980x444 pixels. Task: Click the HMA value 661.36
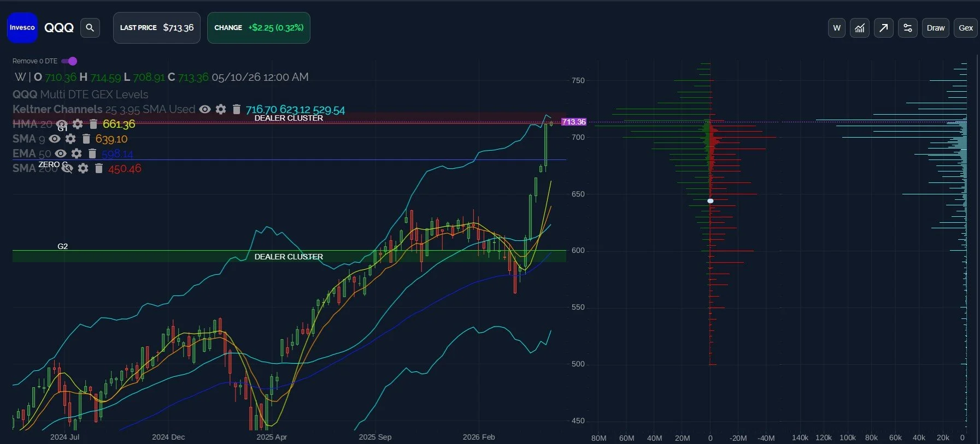[x=119, y=125]
